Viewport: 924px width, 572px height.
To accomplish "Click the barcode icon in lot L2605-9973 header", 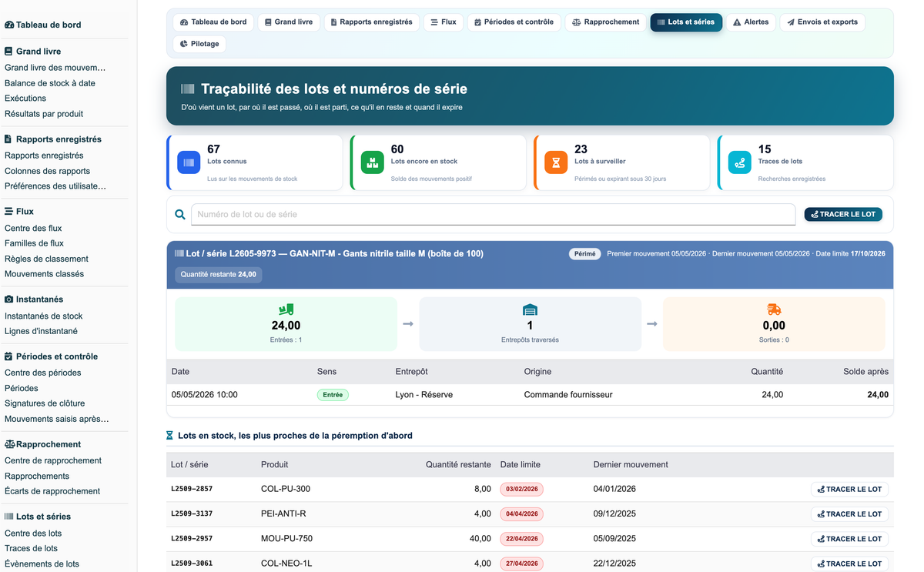I will (x=179, y=253).
